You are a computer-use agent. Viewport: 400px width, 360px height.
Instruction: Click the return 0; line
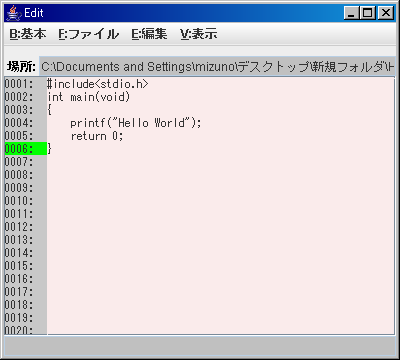coord(97,136)
